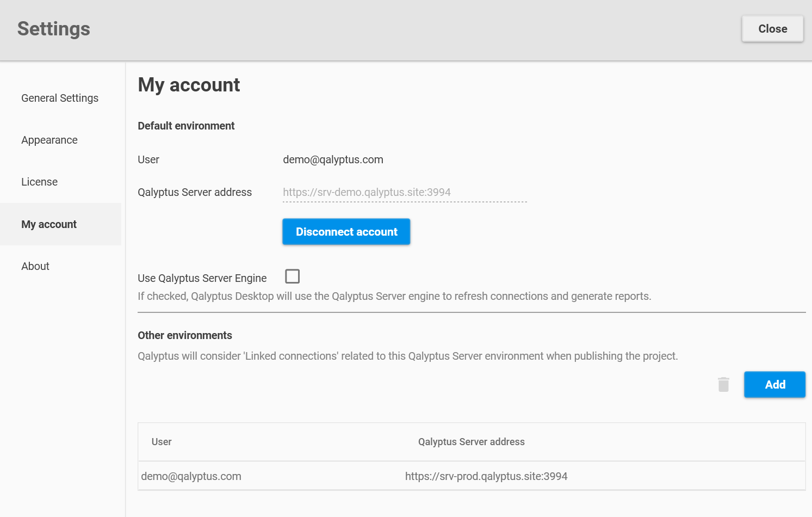812x517 pixels.
Task: Open General Settings from the sidebar
Action: coord(59,98)
